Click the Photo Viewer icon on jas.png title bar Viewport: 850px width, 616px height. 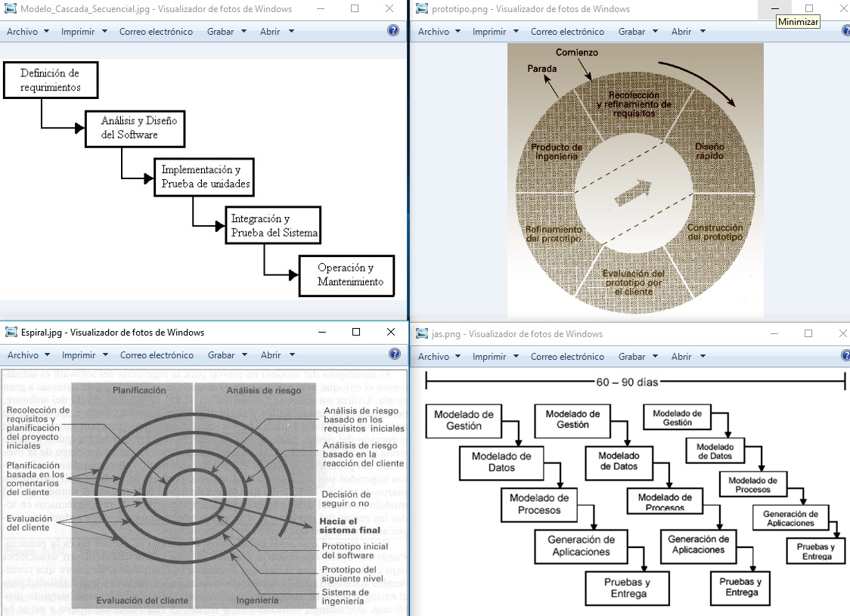421,333
